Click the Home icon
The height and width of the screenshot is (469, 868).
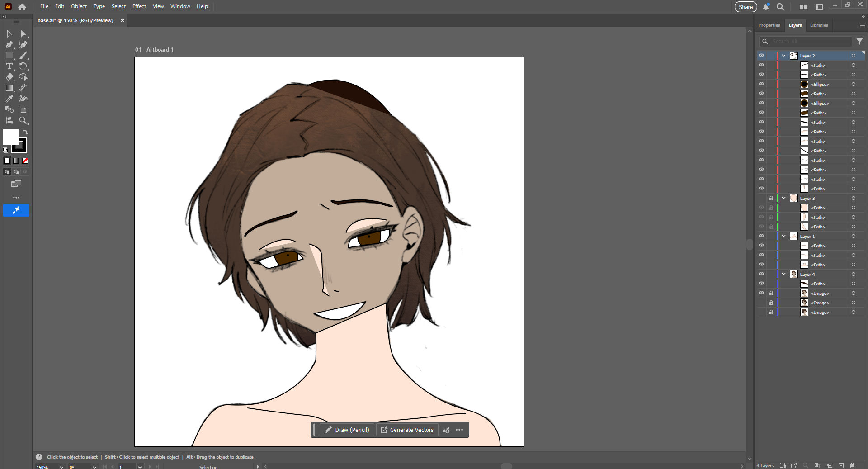pos(22,7)
